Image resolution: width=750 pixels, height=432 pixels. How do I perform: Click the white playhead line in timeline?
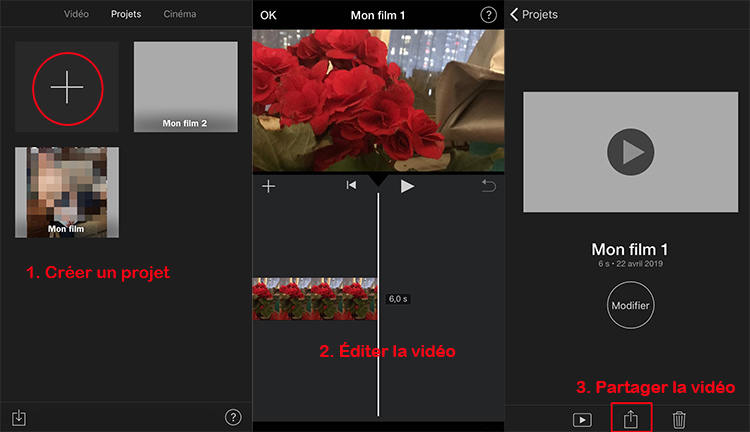pos(378,304)
